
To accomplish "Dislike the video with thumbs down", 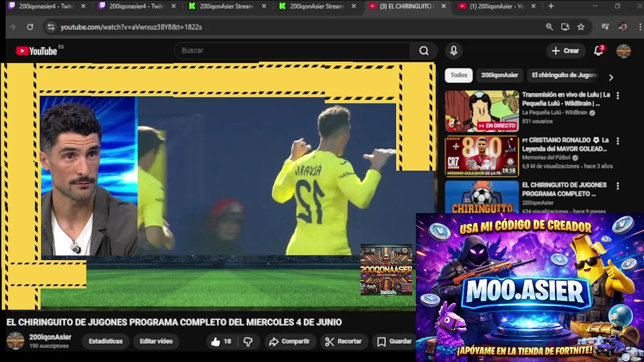I will click(248, 341).
